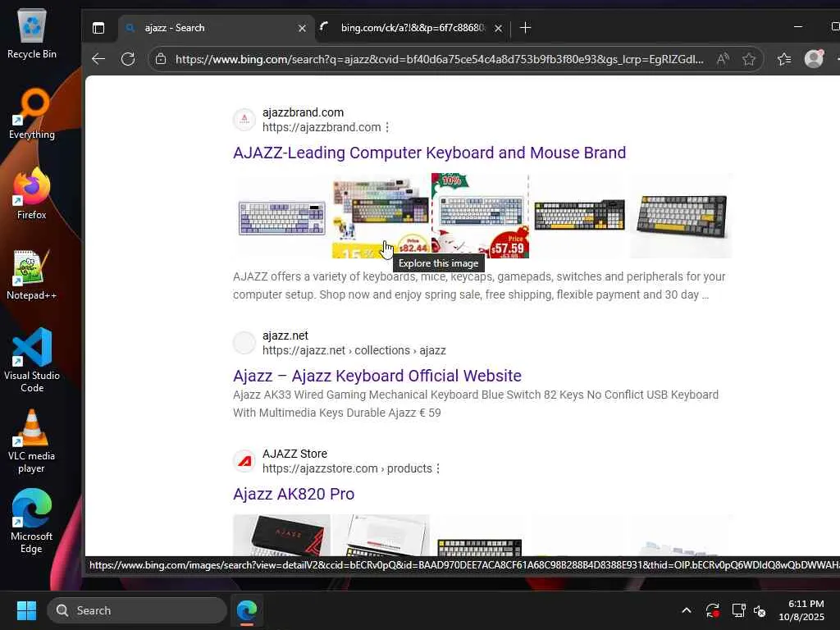Open the angled gray yellow keyboard thumbnail
This screenshot has width=840, height=630.
tap(681, 216)
